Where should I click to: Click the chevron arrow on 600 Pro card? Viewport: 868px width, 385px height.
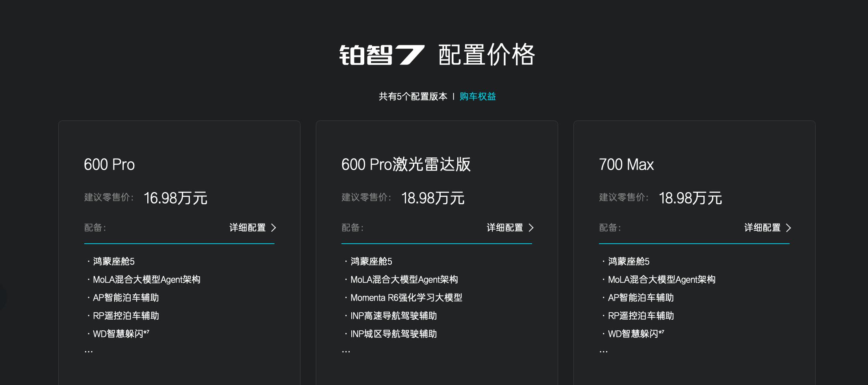click(x=274, y=228)
